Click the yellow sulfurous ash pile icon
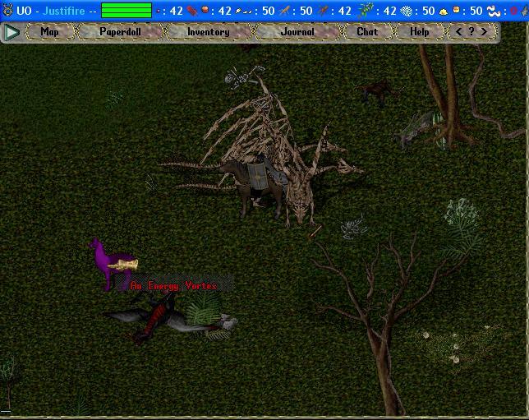The width and height of the screenshot is (529, 420). 444,12
